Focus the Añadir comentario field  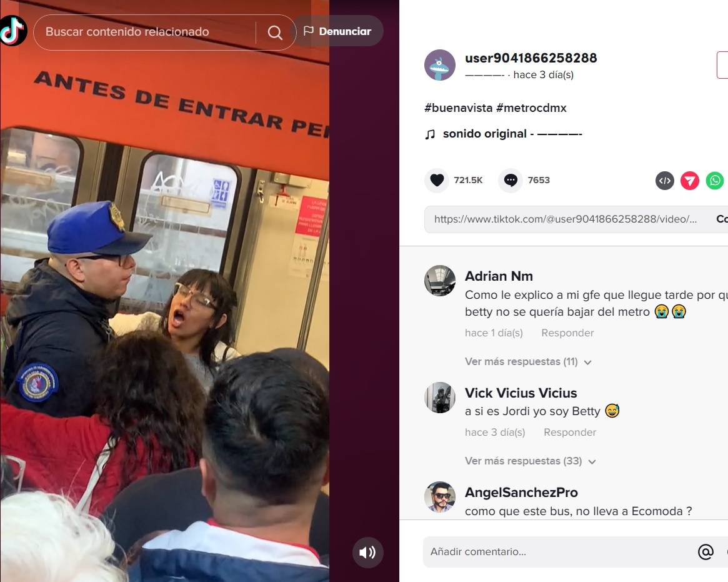pos(557,552)
